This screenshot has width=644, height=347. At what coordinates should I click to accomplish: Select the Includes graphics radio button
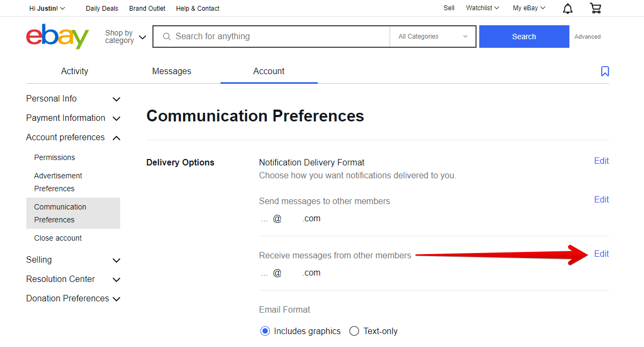point(265,331)
